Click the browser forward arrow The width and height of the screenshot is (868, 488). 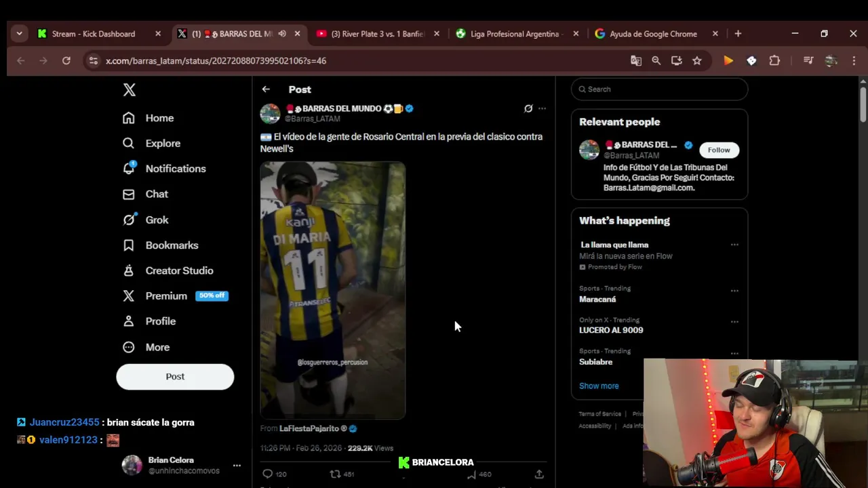43,60
